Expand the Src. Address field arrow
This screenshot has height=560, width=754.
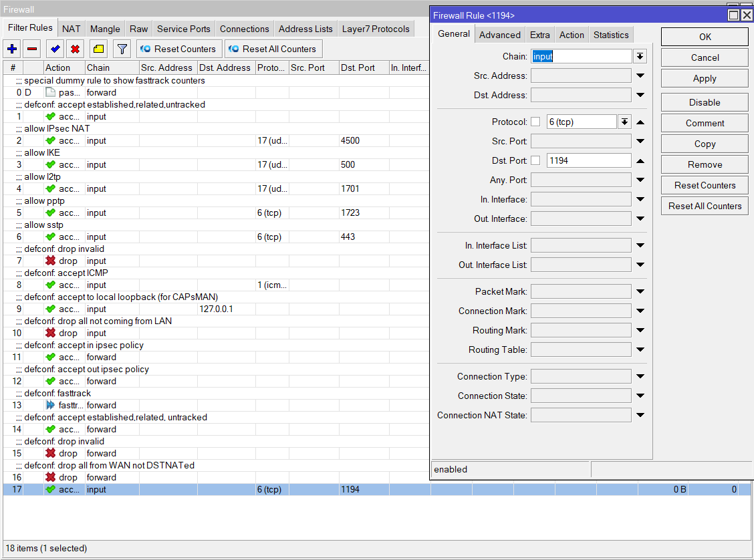coord(640,76)
